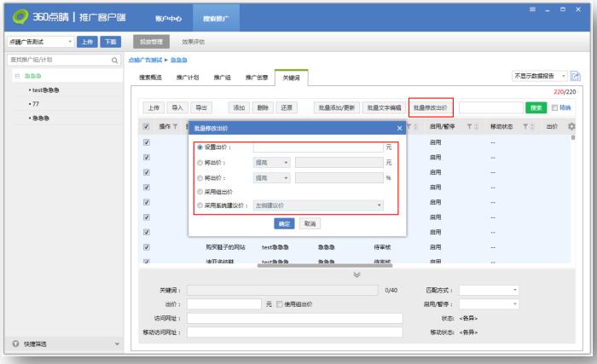
Task: Select the 采用组出价 radio option
Action: click(200, 192)
